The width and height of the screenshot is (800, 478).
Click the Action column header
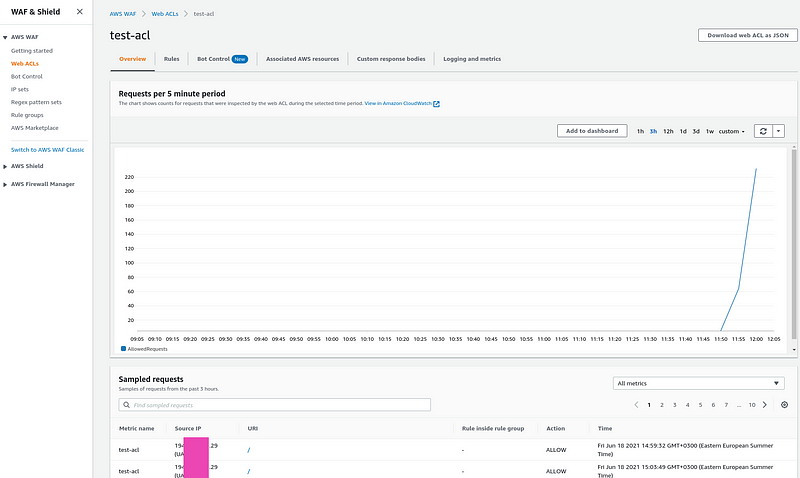pos(556,429)
